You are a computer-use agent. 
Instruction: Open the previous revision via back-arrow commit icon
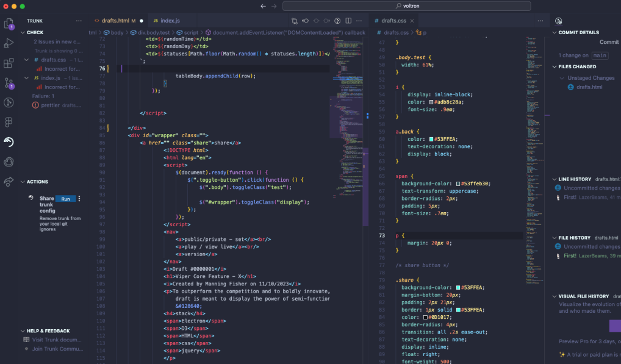click(x=306, y=21)
